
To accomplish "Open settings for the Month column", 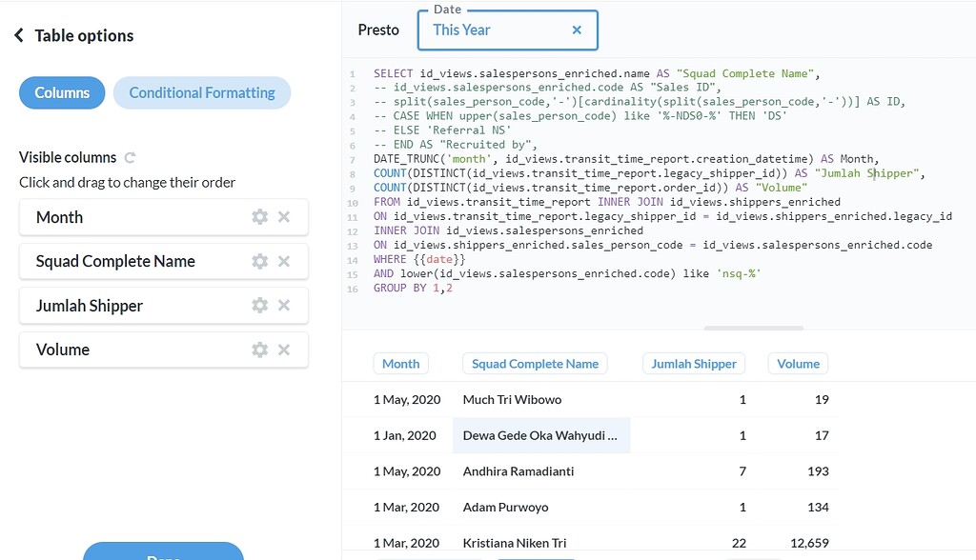I will click(x=259, y=216).
